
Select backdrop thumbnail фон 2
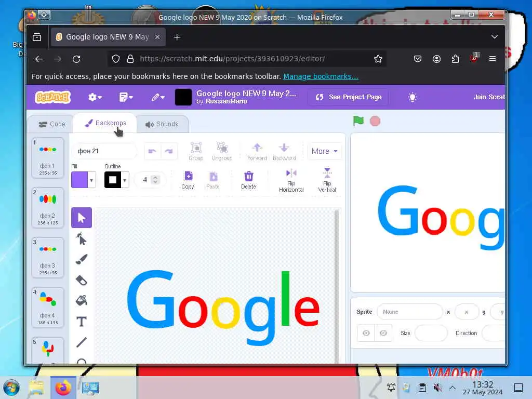pyautogui.click(x=48, y=207)
